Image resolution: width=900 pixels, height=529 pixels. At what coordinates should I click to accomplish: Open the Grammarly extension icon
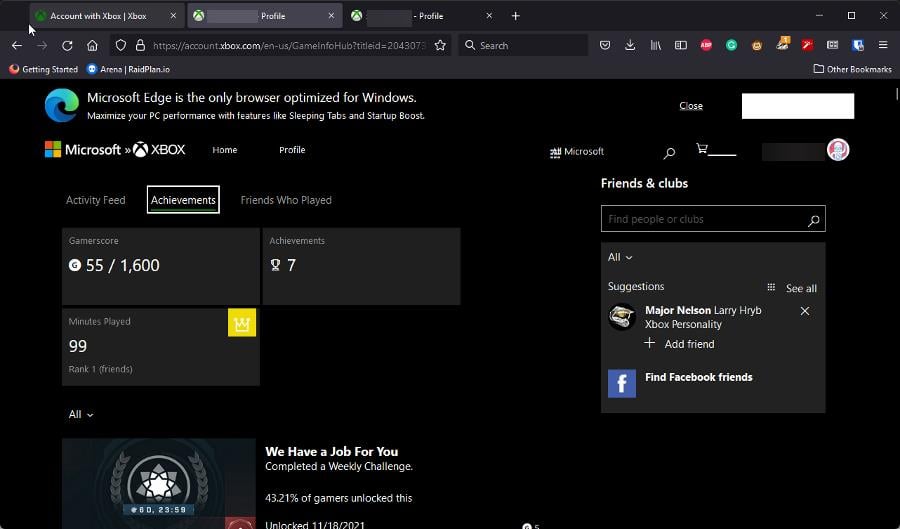click(x=731, y=45)
